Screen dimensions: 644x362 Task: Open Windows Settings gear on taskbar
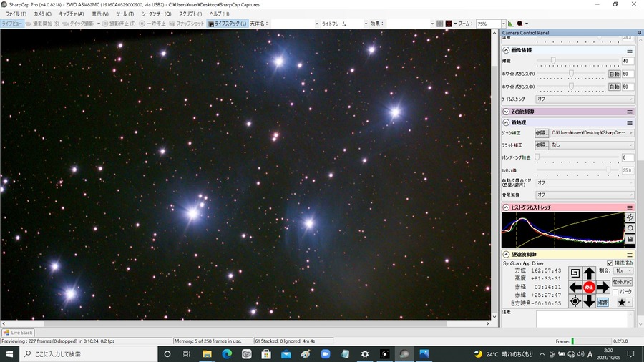coord(365,354)
